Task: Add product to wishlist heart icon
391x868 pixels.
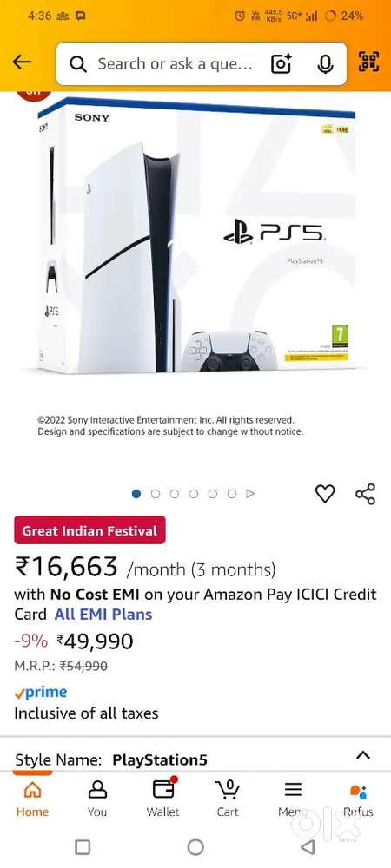Action: [325, 493]
